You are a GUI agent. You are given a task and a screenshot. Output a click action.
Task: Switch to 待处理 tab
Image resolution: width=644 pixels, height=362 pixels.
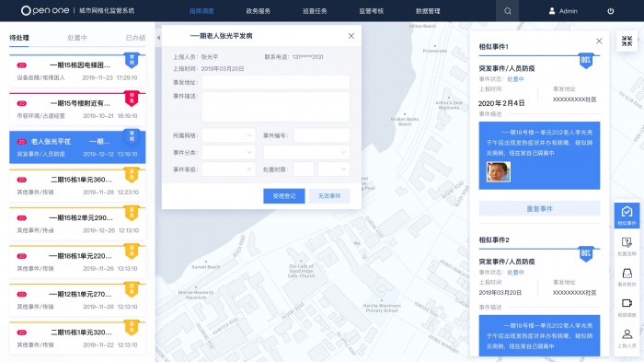tap(19, 38)
